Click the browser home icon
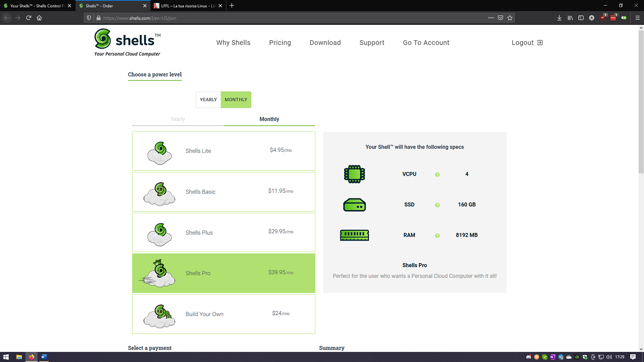Viewport: 644px width, 362px height. (x=39, y=18)
